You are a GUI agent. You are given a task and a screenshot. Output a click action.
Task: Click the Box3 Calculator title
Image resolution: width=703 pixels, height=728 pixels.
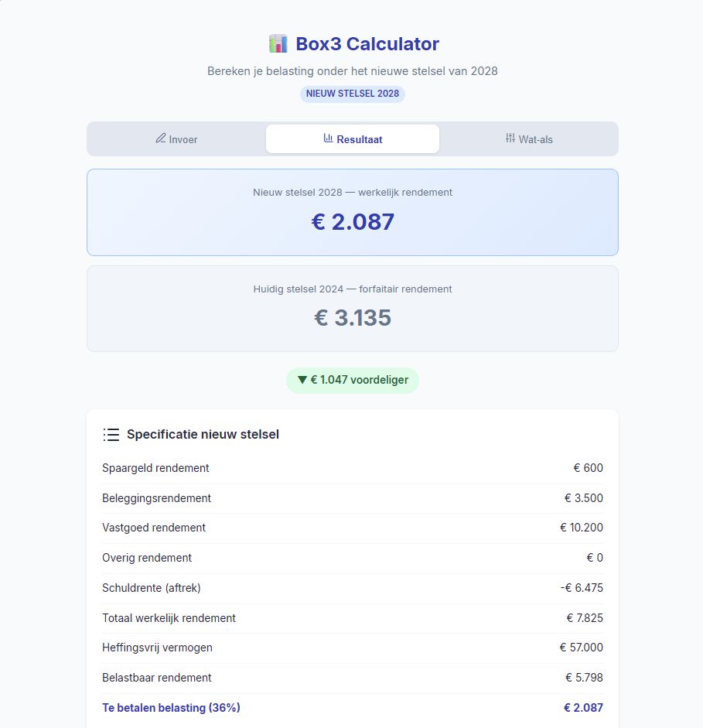(x=367, y=43)
